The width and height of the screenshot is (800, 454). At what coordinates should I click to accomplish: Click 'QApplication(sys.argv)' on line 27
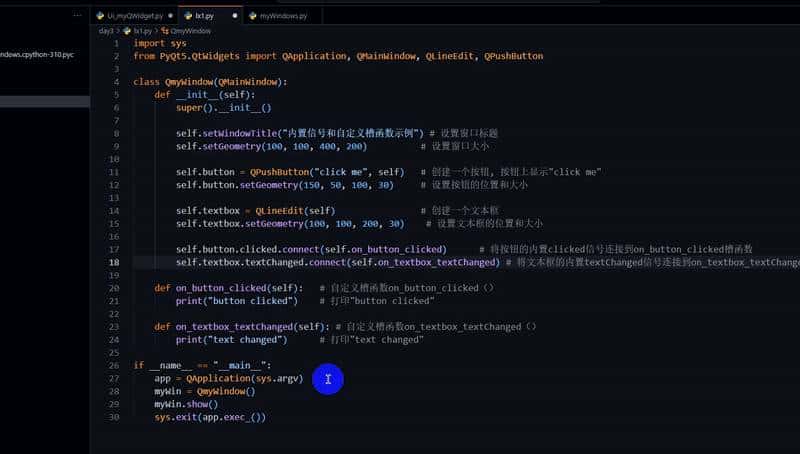click(x=244, y=379)
